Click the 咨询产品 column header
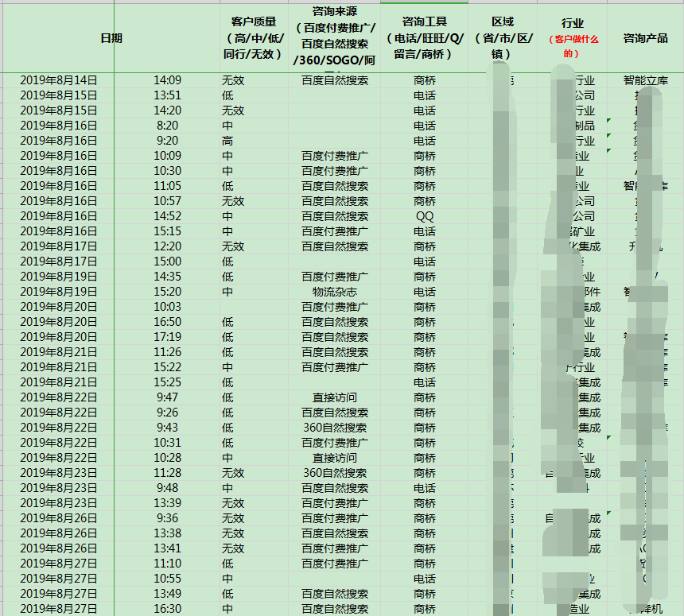 646,38
